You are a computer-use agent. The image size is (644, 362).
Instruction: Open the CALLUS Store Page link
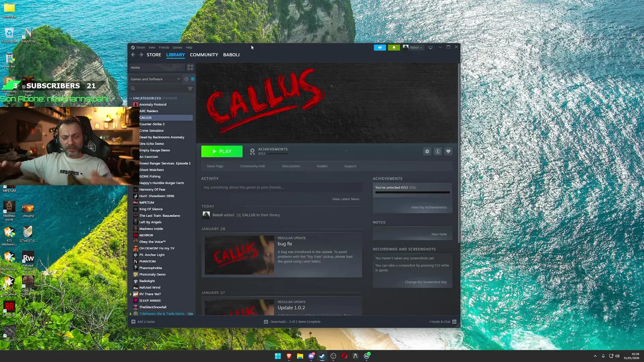[x=215, y=166]
